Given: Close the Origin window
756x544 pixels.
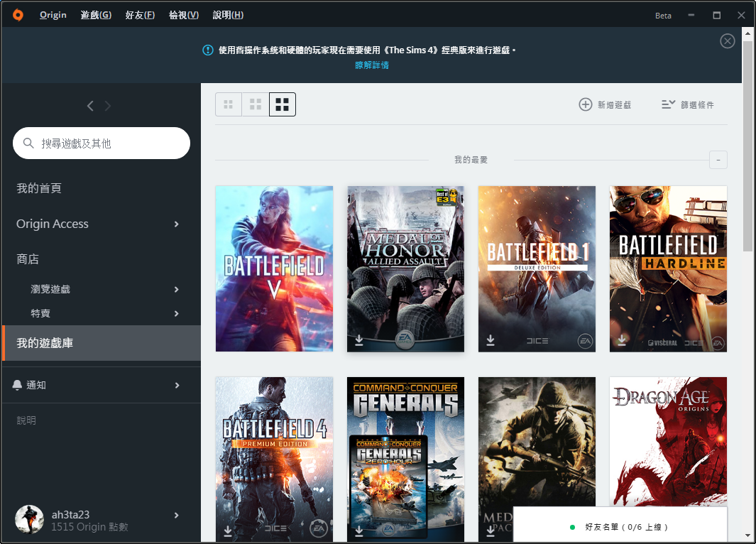Looking at the screenshot, I should (742, 15).
